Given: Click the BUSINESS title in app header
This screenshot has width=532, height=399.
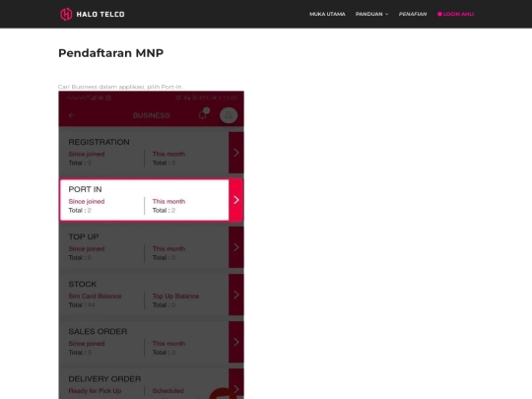Looking at the screenshot, I should click(x=152, y=115).
